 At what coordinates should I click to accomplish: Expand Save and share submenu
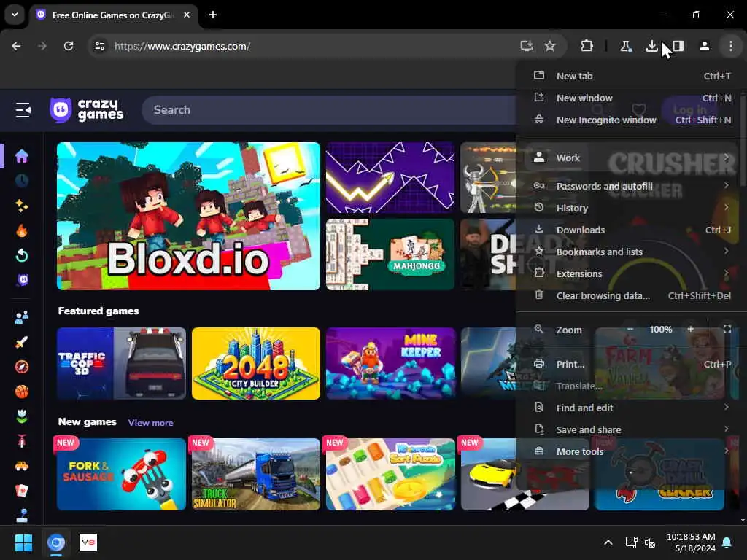point(632,430)
